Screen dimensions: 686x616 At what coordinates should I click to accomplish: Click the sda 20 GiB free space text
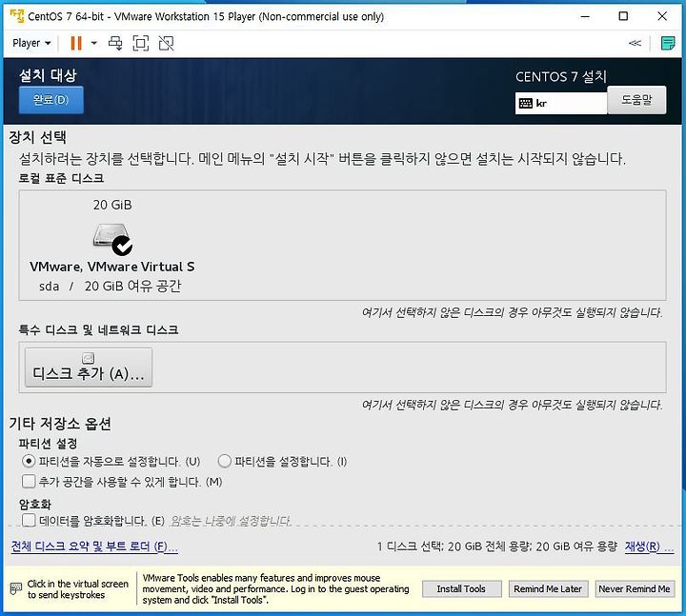110,286
